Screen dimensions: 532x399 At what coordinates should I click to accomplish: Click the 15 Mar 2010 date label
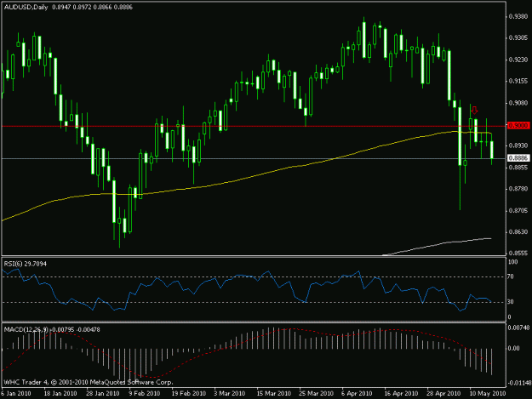pos(274,394)
